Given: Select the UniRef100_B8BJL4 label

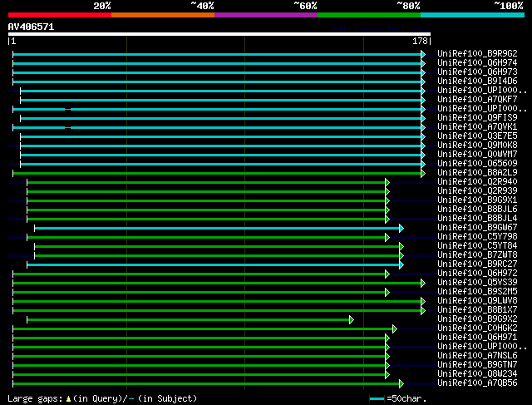Looking at the screenshot, I should (477, 219).
